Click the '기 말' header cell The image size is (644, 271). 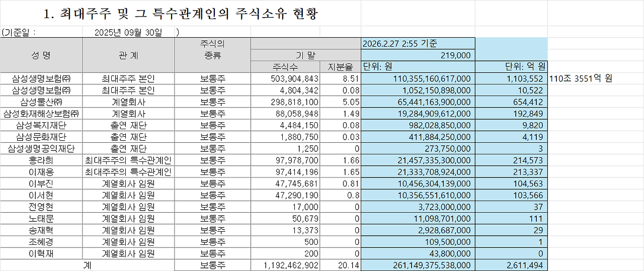point(305,55)
